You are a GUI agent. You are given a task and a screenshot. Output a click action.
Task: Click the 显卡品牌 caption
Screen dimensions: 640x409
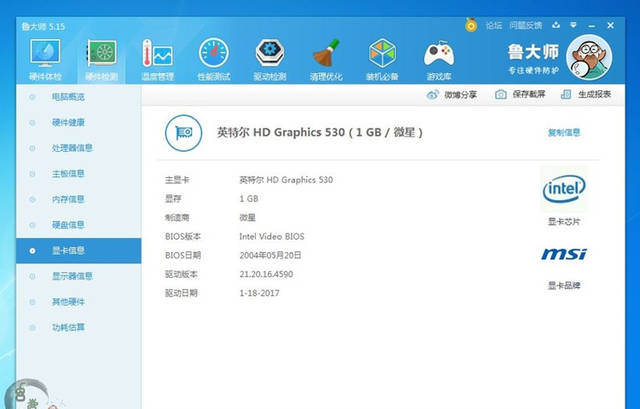(x=564, y=285)
